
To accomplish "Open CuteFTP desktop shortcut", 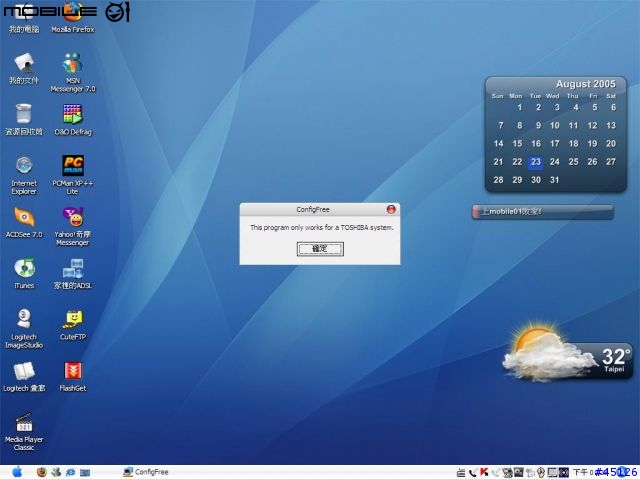I will coord(73,324).
